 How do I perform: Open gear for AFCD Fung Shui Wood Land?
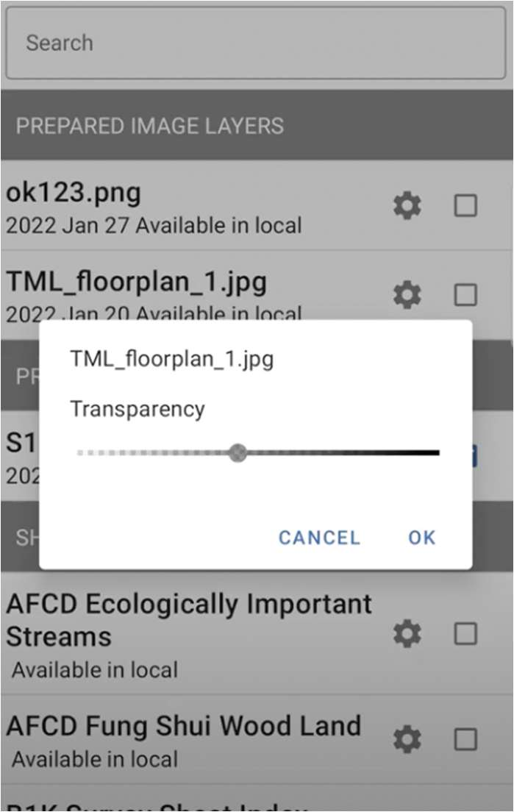407,739
